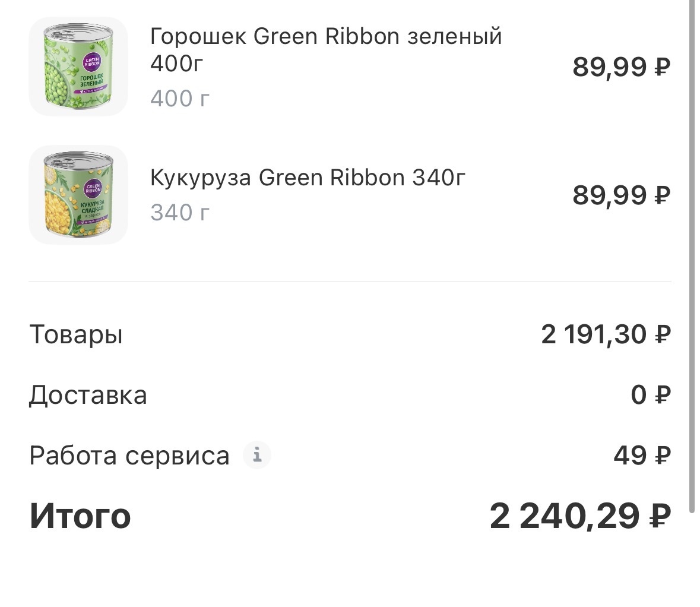Screen dimensions: 700x607
Task: Click the 89,99 ₽ price of the corn
Action: (621, 195)
